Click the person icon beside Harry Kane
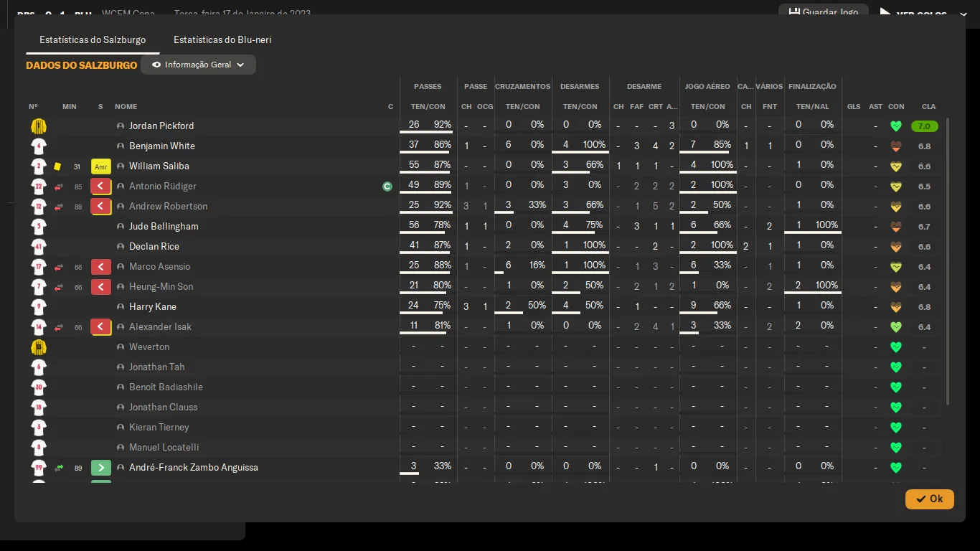The image size is (980, 551). click(121, 307)
